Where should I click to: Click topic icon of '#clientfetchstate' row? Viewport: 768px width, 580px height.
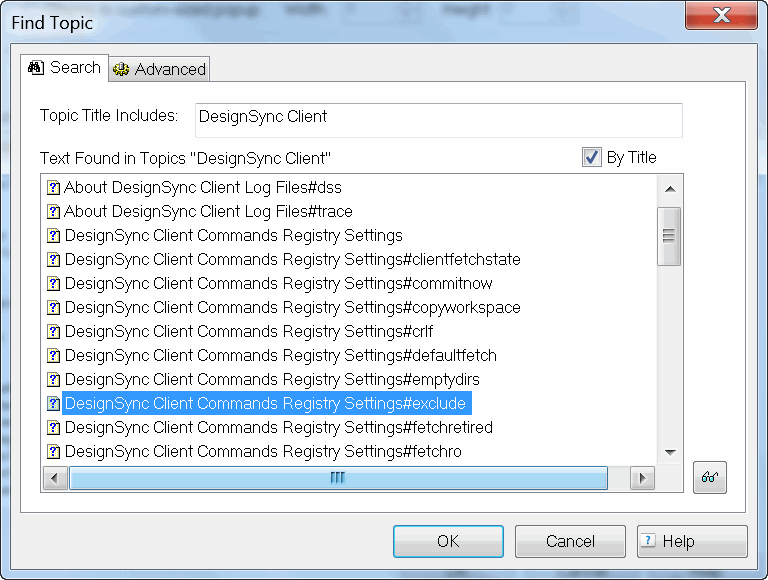click(x=53, y=260)
